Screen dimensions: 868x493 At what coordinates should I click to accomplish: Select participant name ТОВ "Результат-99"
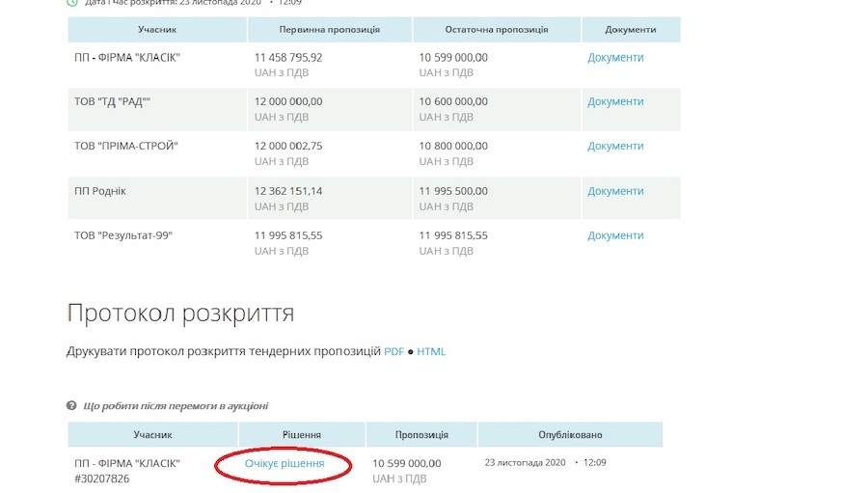123,235
